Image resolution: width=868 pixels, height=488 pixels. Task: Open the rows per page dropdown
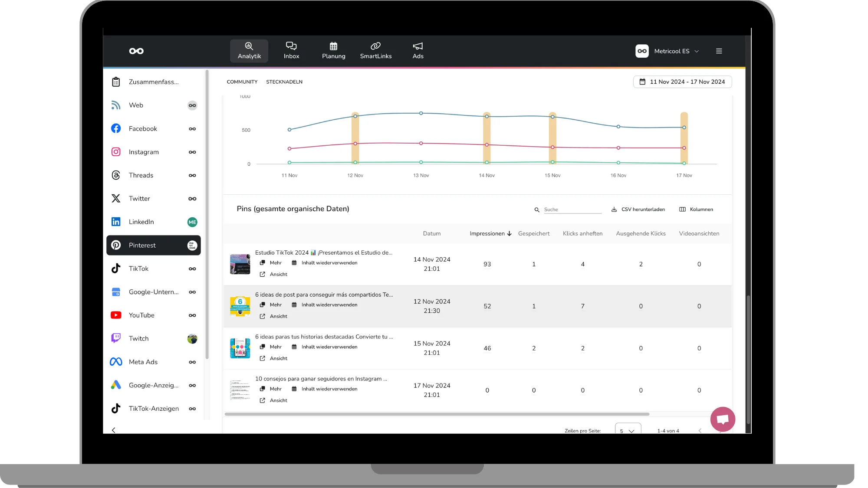(628, 430)
